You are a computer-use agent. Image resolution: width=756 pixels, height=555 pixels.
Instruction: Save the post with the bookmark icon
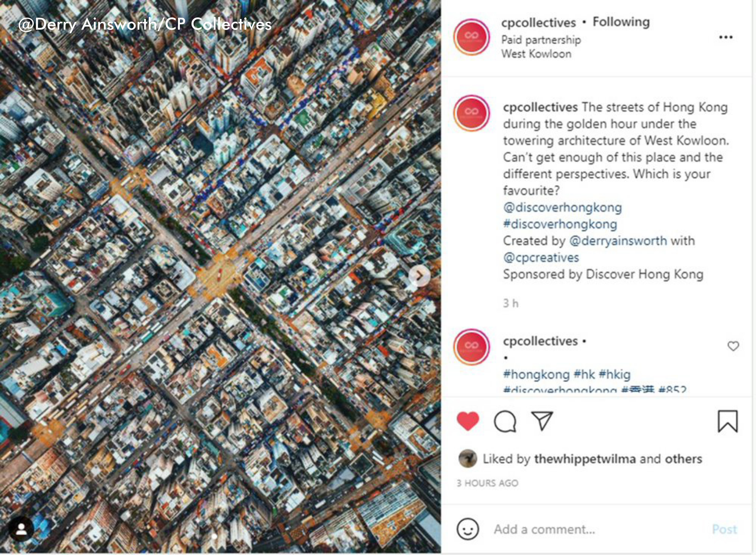tap(728, 421)
